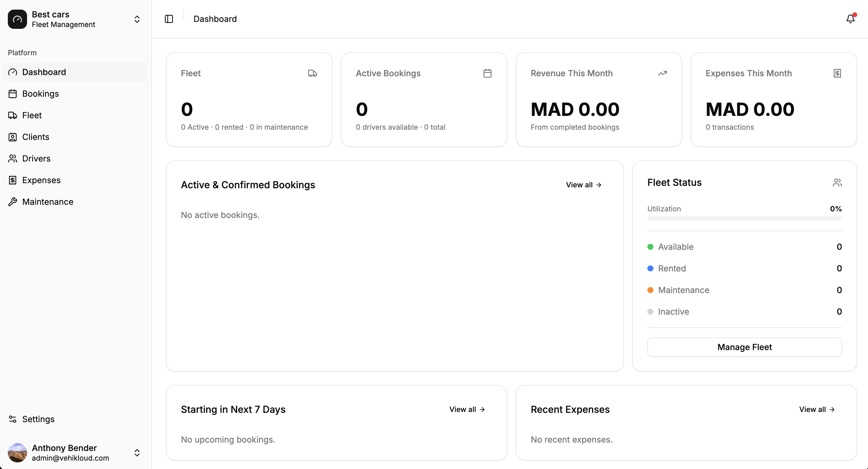
Task: Expand the Best cars workspace switcher
Action: pyautogui.click(x=137, y=19)
